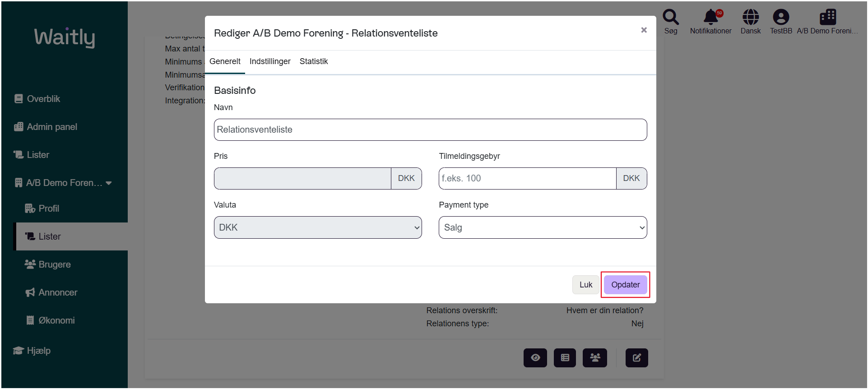Open Admin panel in sidebar
This screenshot has width=868, height=389.
(x=46, y=127)
